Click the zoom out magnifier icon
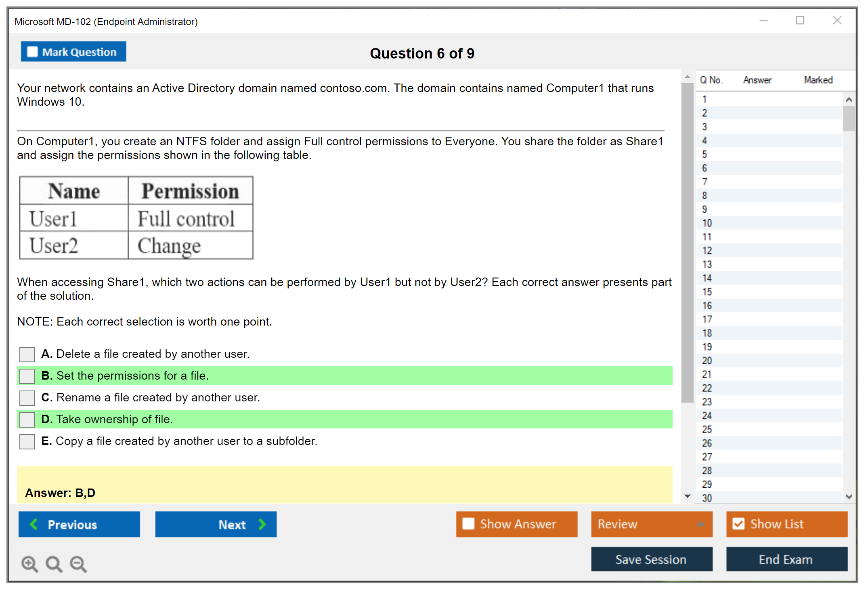This screenshot has height=593, width=868. [x=78, y=564]
